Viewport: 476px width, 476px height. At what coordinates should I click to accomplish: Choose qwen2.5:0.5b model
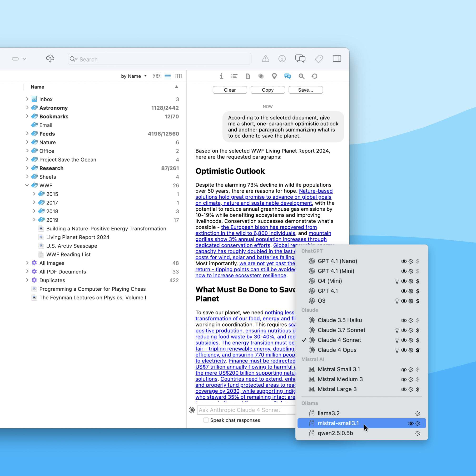point(362,433)
